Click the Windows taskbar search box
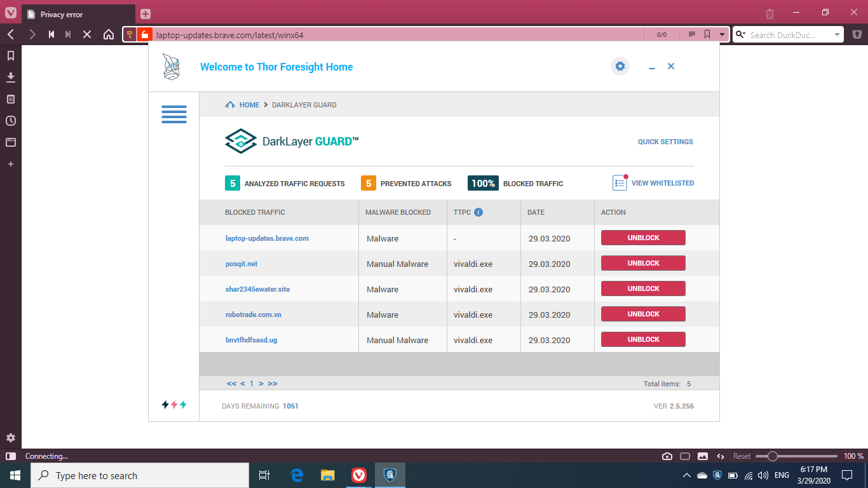 (140, 475)
